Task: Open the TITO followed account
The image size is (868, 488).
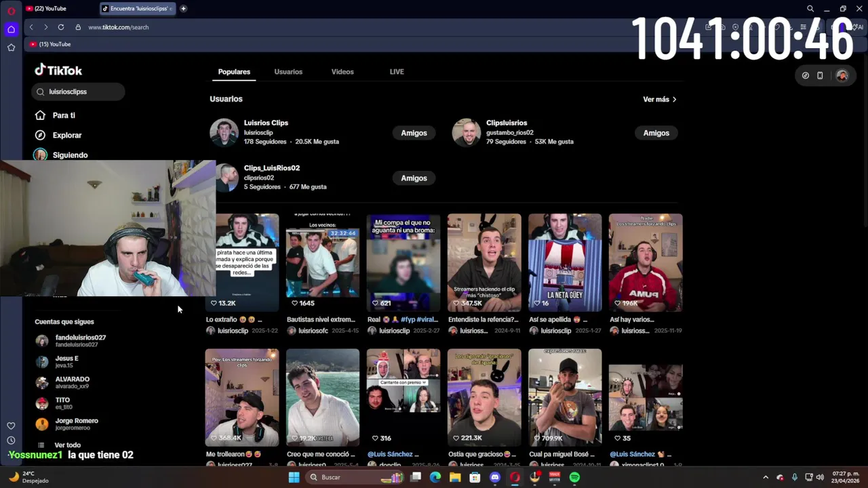Action: (54, 403)
